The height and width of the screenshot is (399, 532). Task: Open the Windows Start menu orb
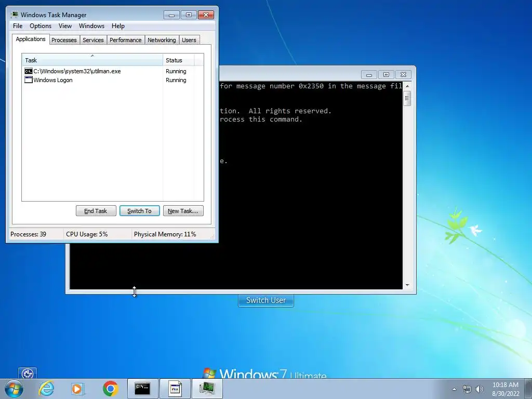pos(14,389)
